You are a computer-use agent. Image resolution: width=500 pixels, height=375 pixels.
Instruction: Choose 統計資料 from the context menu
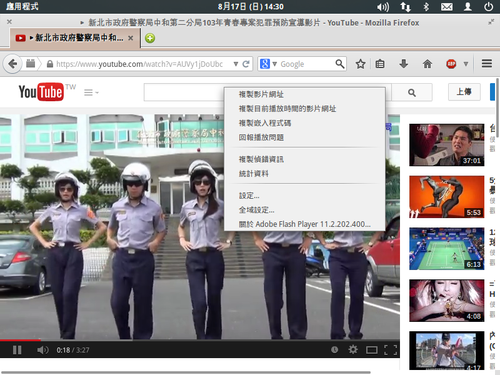coord(254,174)
